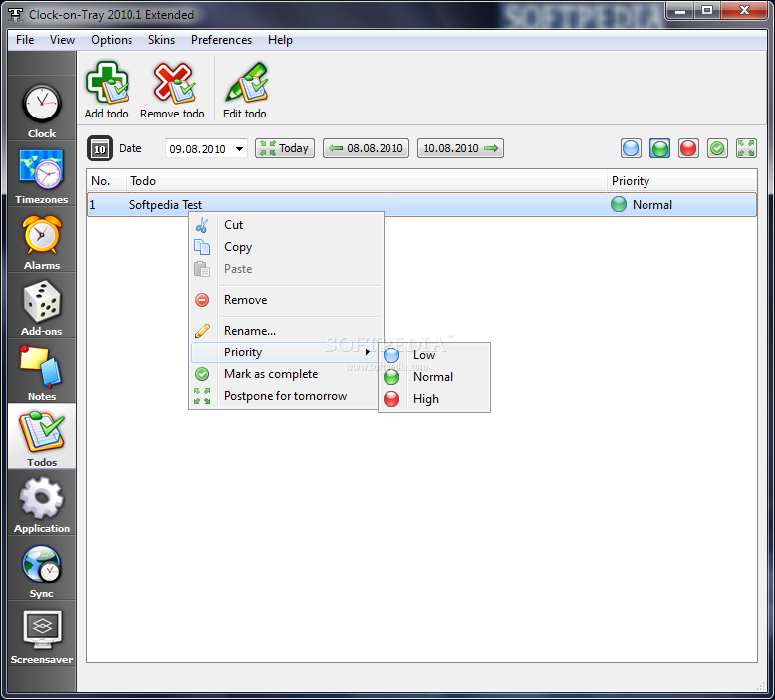
Task: Click the pencil icon beside Rename
Action: tap(202, 330)
